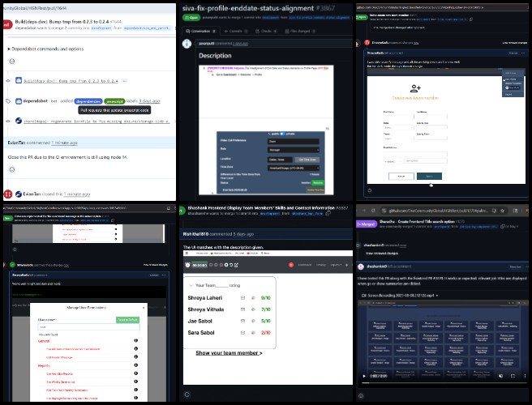Image resolution: width=532 pixels, height=405 pixels.
Task: Click Logout in the profile dropdown menu
Action: pos(508,94)
